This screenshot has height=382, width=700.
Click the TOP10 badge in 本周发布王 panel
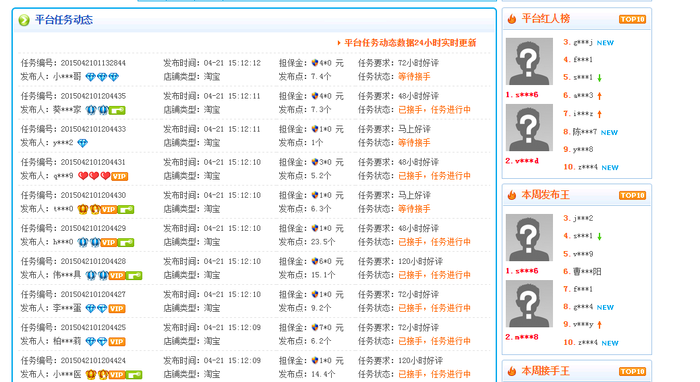click(632, 195)
